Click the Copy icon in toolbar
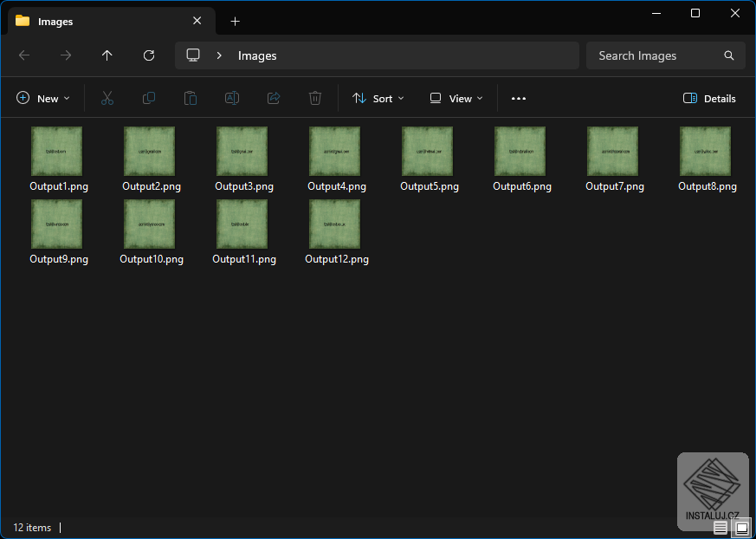Image resolution: width=756 pixels, height=539 pixels. click(148, 99)
